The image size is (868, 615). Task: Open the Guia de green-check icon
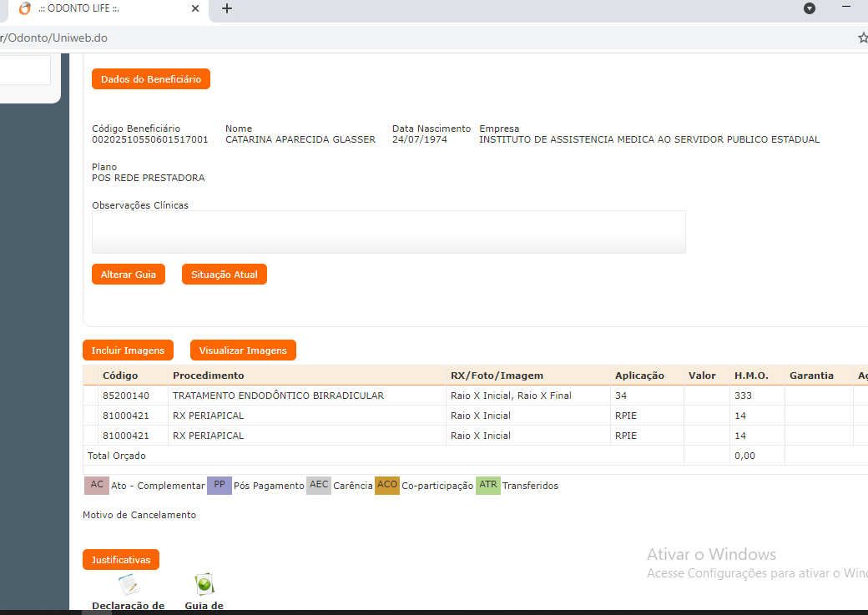204,584
